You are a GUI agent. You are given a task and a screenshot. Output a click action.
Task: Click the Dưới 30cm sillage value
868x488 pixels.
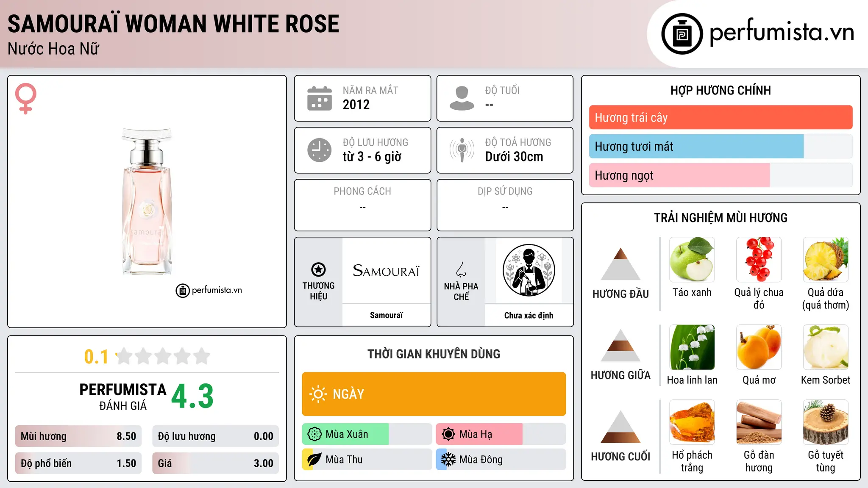(514, 157)
